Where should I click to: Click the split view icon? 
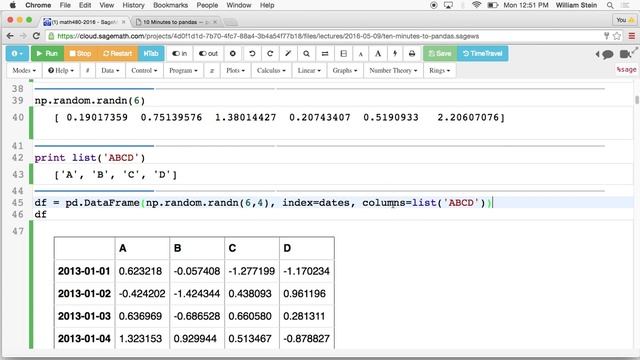click(343, 53)
